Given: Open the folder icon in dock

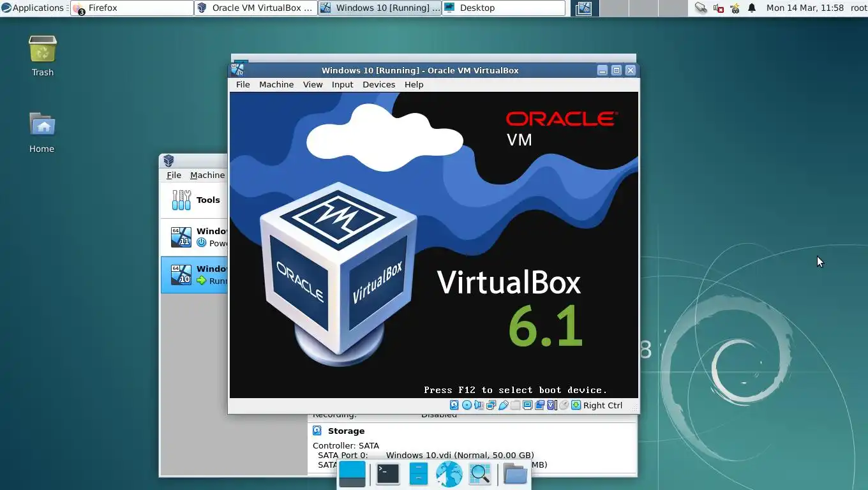Looking at the screenshot, I should 515,474.
